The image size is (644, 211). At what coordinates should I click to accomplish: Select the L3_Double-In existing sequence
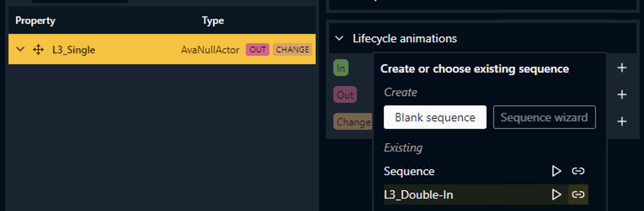point(418,195)
